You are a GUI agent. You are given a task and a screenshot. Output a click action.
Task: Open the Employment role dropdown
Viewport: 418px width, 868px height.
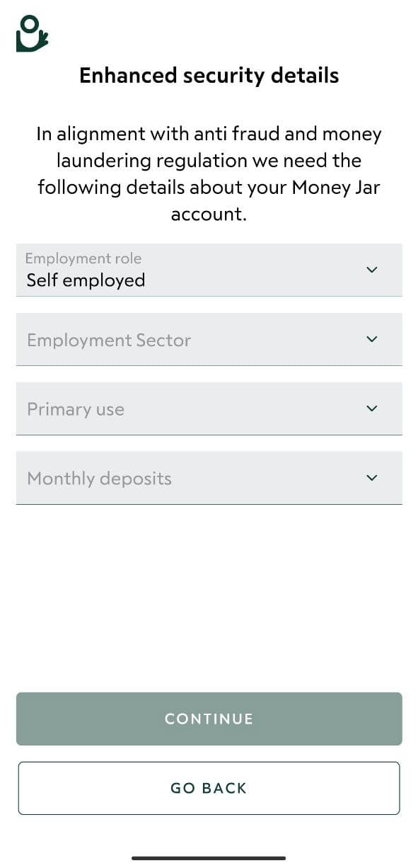click(209, 270)
